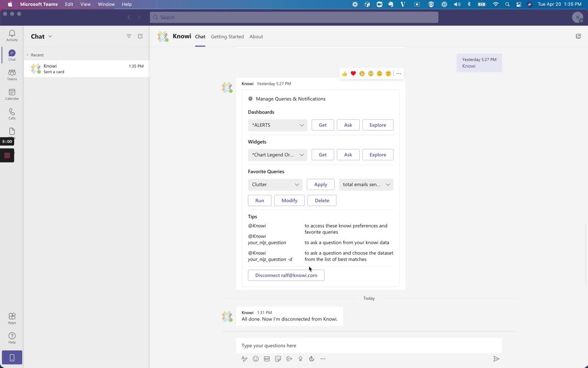
Task: Open the Window menu in the menu bar
Action: tap(106, 4)
